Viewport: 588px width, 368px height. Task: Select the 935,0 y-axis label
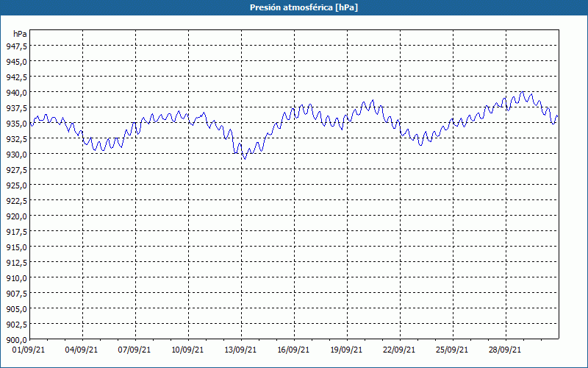tap(16, 123)
